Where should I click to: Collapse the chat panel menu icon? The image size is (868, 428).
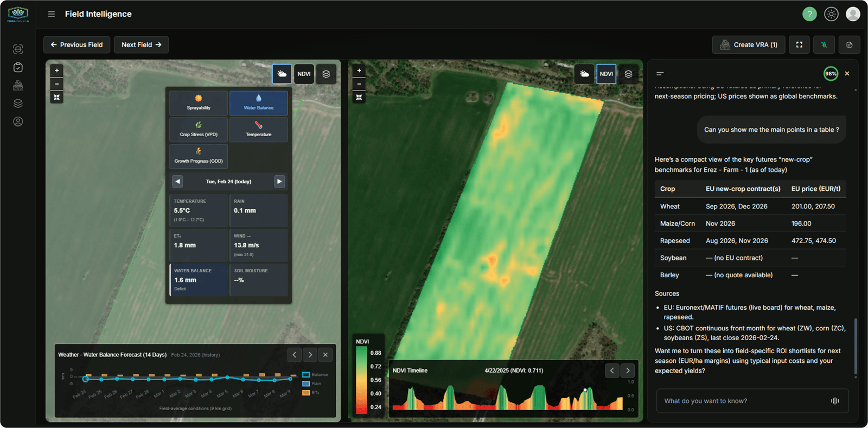coord(660,74)
